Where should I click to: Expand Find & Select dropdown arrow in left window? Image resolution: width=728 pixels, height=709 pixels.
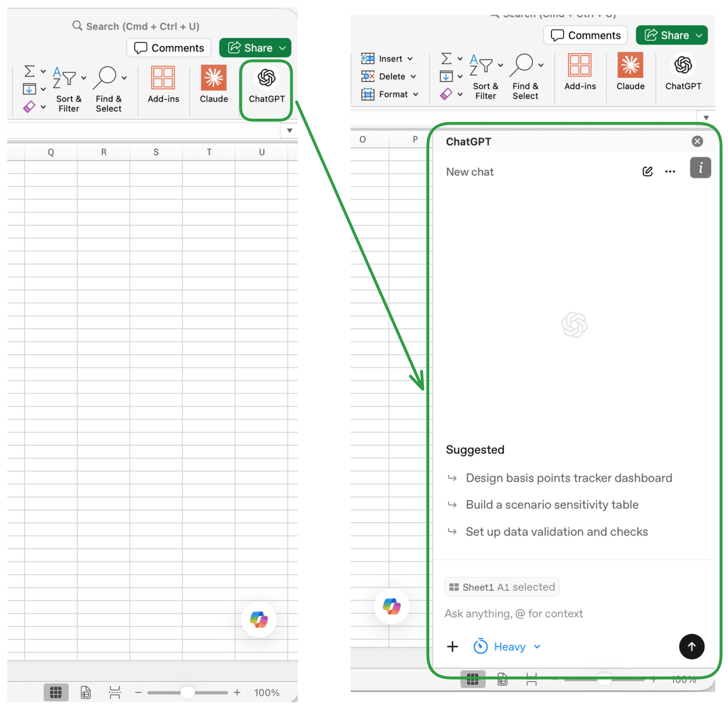124,78
